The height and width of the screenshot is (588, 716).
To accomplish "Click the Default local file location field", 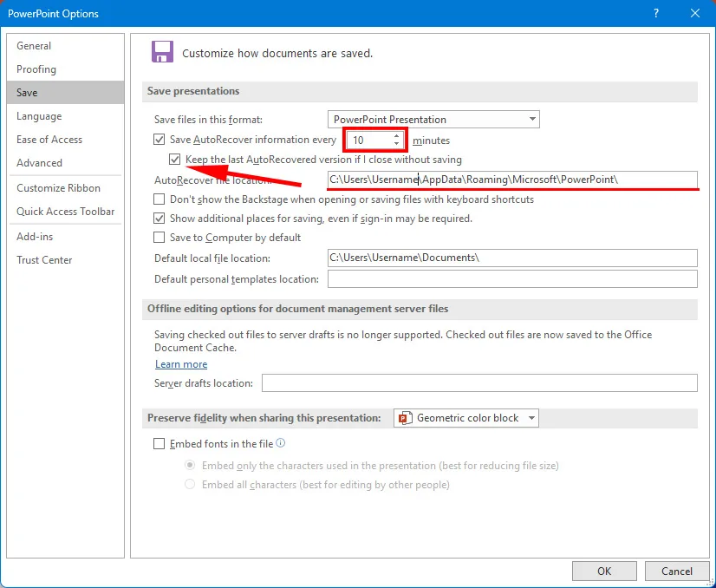I will point(512,258).
